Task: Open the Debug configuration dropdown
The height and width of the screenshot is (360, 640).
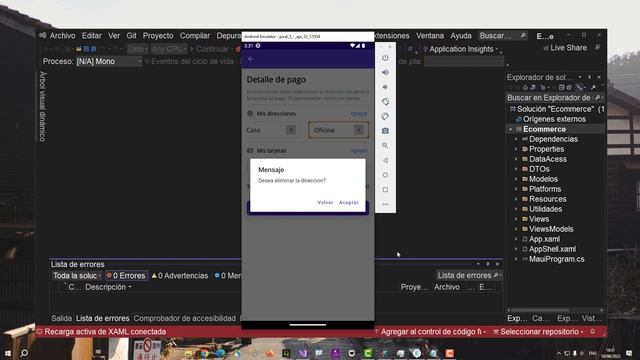Action: [138, 49]
